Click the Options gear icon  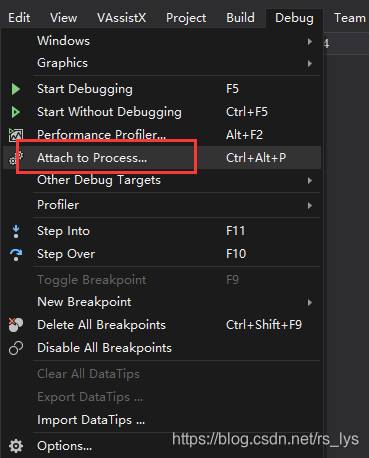click(16, 446)
